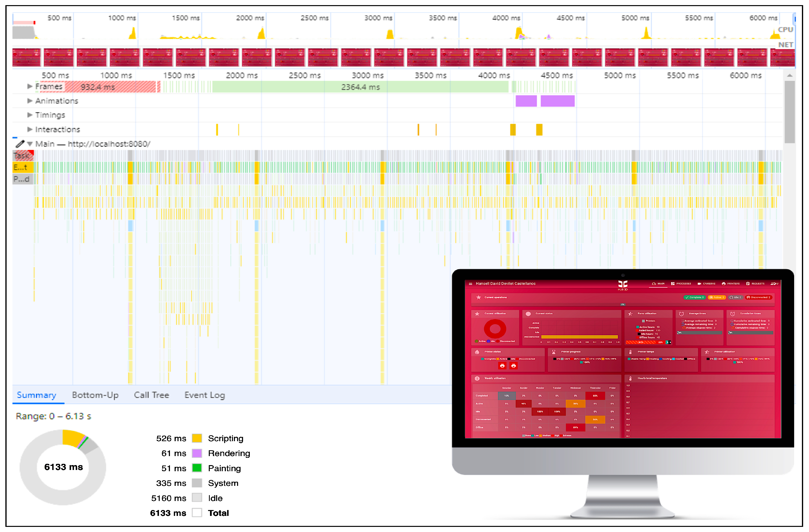Click the second red printer icon under Printer status
Viewport: 809px width, 532px height.
point(514,366)
